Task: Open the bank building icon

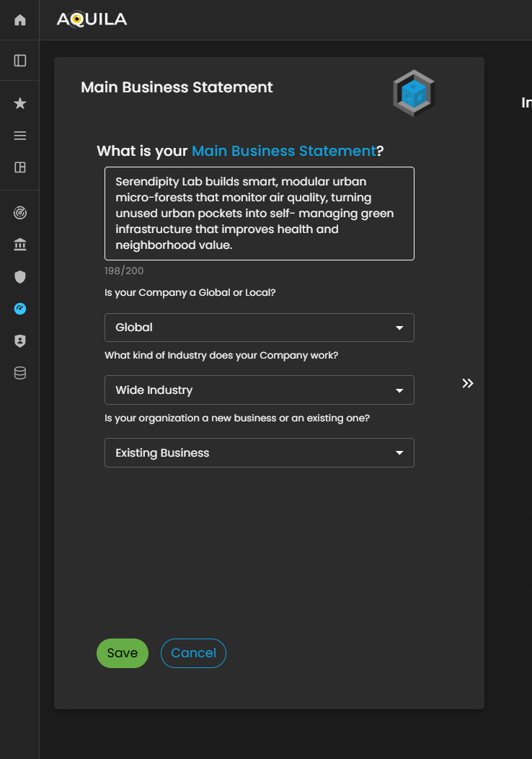Action: tap(20, 245)
